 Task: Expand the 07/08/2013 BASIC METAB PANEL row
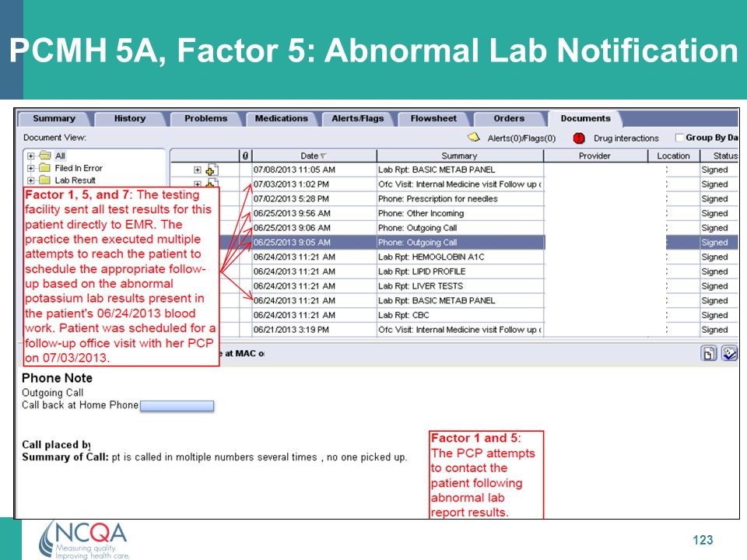coord(197,170)
